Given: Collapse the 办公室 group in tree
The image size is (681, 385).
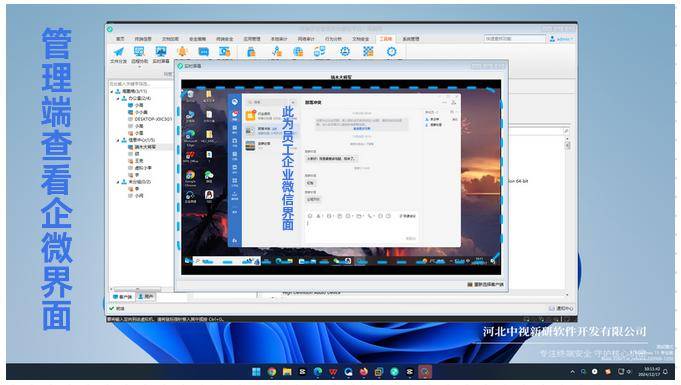Looking at the screenshot, I should (118, 99).
